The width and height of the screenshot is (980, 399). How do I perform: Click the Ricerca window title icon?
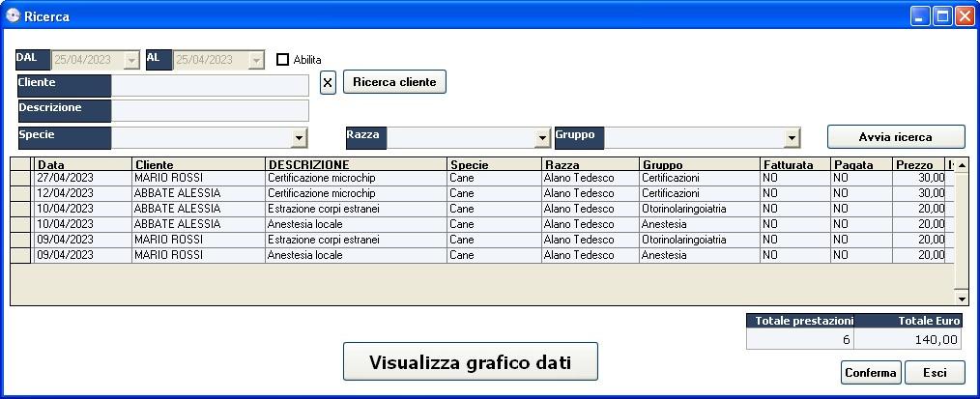13,15
